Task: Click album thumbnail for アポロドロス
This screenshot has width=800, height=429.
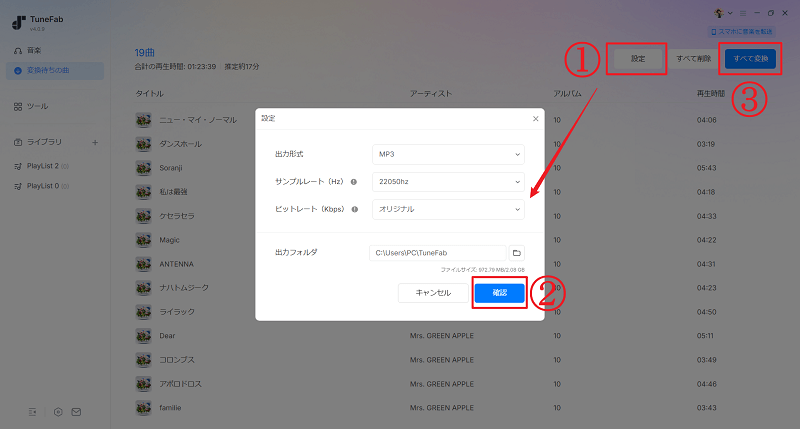Action: pyautogui.click(x=143, y=384)
